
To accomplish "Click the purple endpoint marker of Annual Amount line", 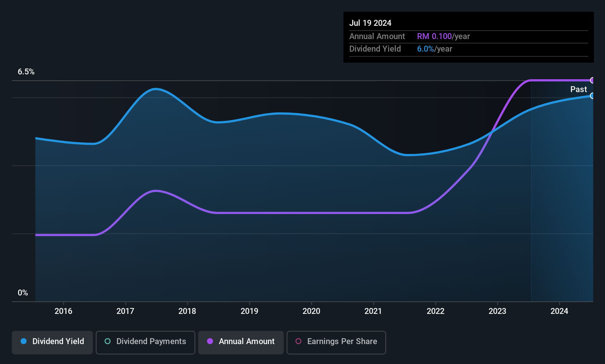I will click(592, 80).
